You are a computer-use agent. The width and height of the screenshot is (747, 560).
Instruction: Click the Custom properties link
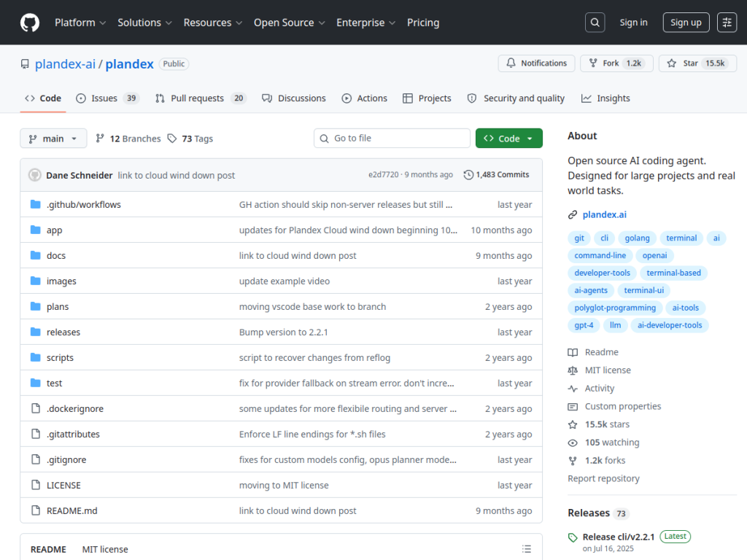[623, 406]
